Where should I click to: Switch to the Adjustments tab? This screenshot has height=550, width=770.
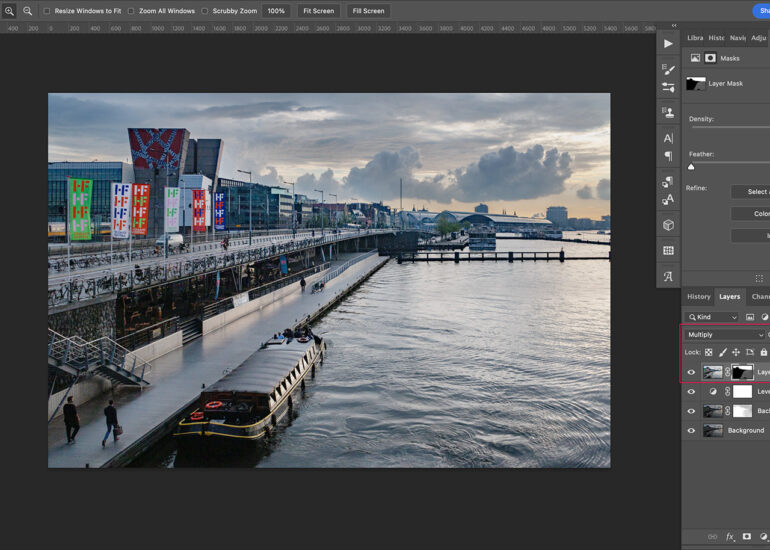click(x=759, y=38)
